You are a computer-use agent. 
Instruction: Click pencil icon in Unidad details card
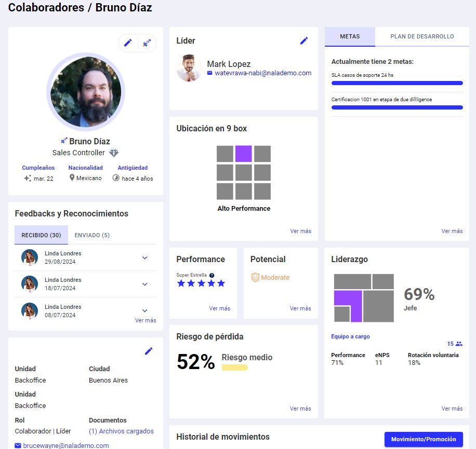149,351
